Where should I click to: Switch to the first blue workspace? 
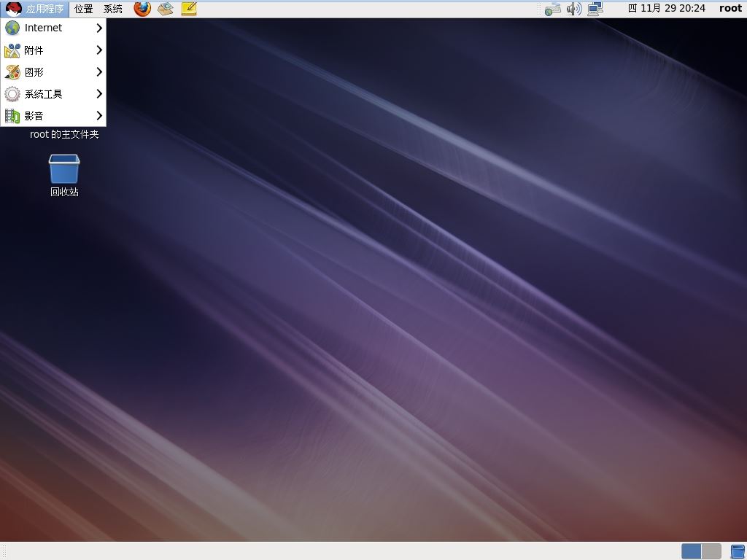click(691, 551)
